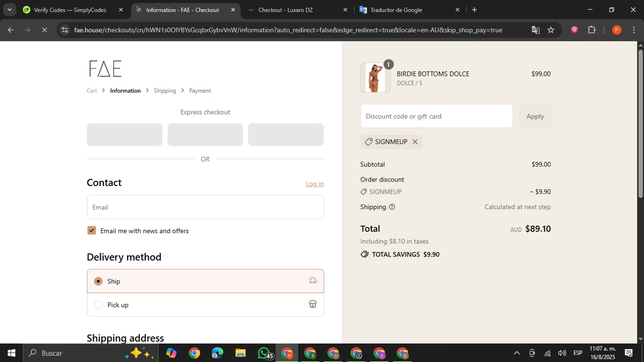
Task: Go back to the previous page
Action: 11,30
